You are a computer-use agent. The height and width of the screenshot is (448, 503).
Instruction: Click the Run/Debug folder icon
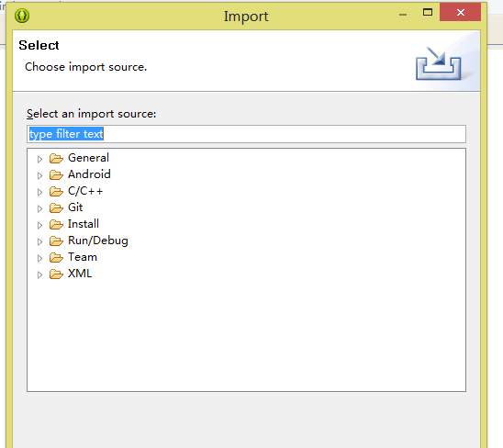(x=56, y=241)
